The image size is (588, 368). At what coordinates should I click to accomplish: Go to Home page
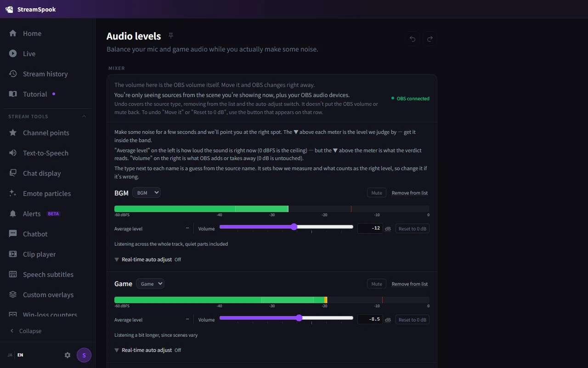tap(48, 33)
